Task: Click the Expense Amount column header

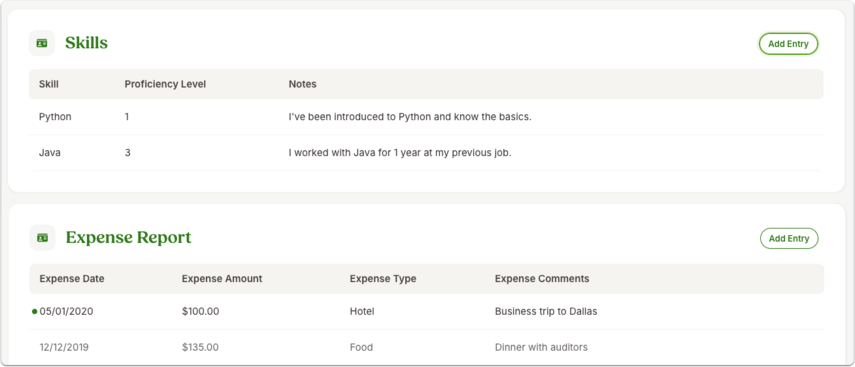Action: click(222, 279)
